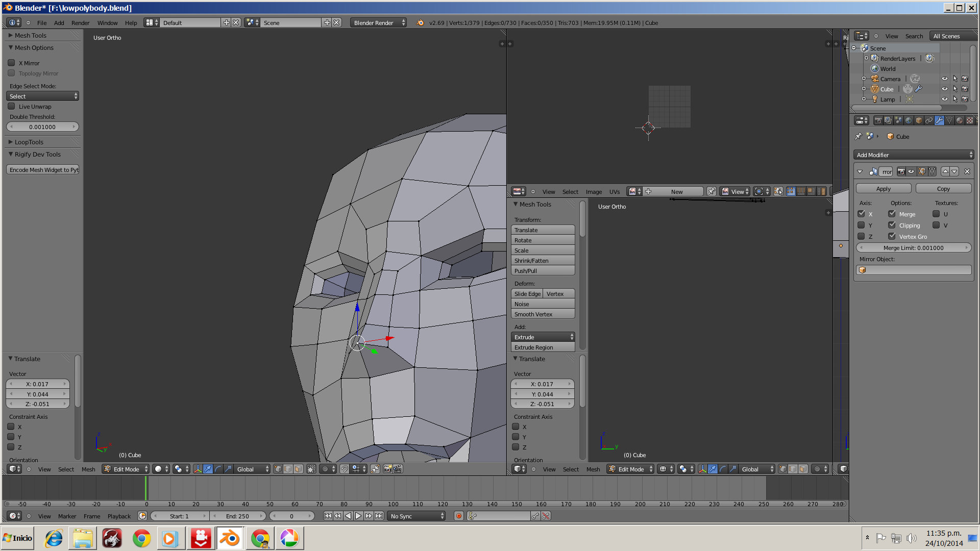The height and width of the screenshot is (551, 980).
Task: Open the World properties tab
Action: click(909, 120)
